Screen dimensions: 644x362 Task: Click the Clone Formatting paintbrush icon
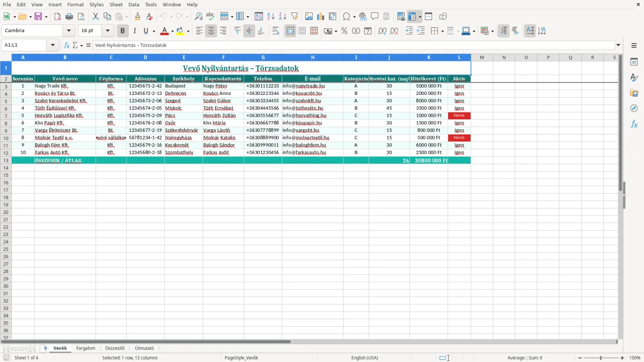click(x=137, y=17)
